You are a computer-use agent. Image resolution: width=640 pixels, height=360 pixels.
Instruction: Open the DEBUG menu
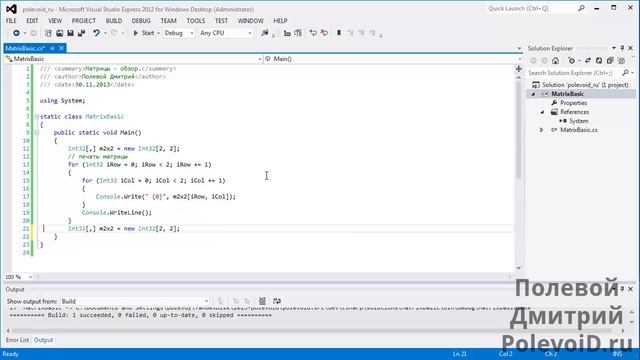coord(141,21)
